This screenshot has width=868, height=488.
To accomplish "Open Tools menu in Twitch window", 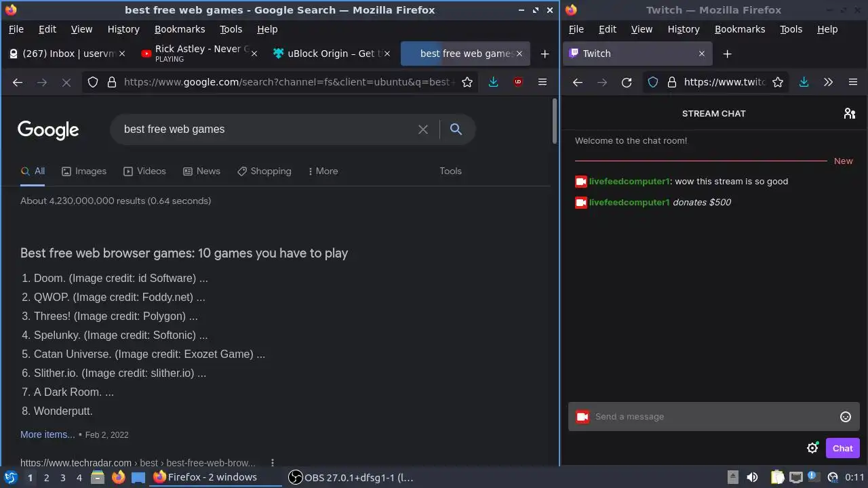I will [x=791, y=29].
